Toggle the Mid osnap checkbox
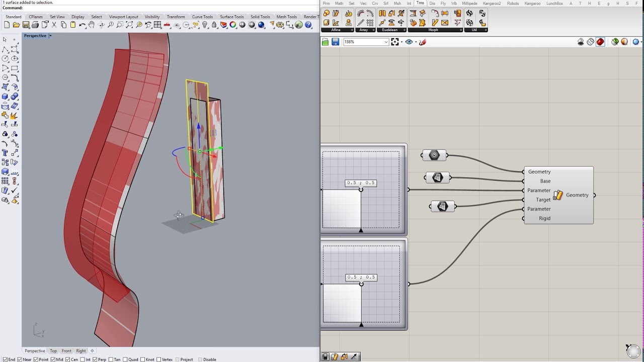This screenshot has width=644, height=362. tap(53, 359)
